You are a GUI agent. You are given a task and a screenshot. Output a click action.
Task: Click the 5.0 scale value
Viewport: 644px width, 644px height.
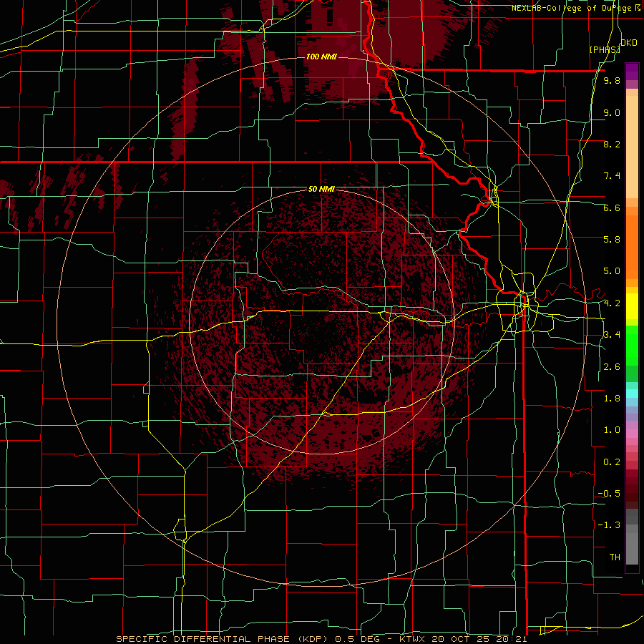click(612, 271)
